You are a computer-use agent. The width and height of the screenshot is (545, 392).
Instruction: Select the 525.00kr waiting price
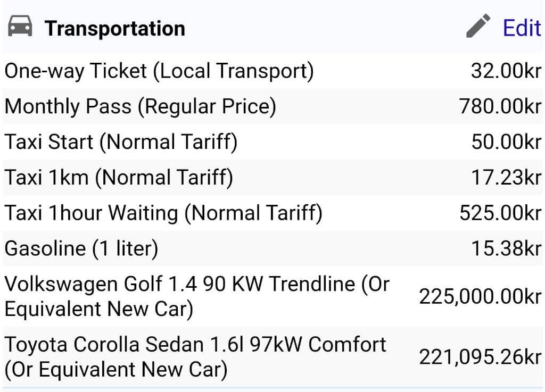(500, 213)
